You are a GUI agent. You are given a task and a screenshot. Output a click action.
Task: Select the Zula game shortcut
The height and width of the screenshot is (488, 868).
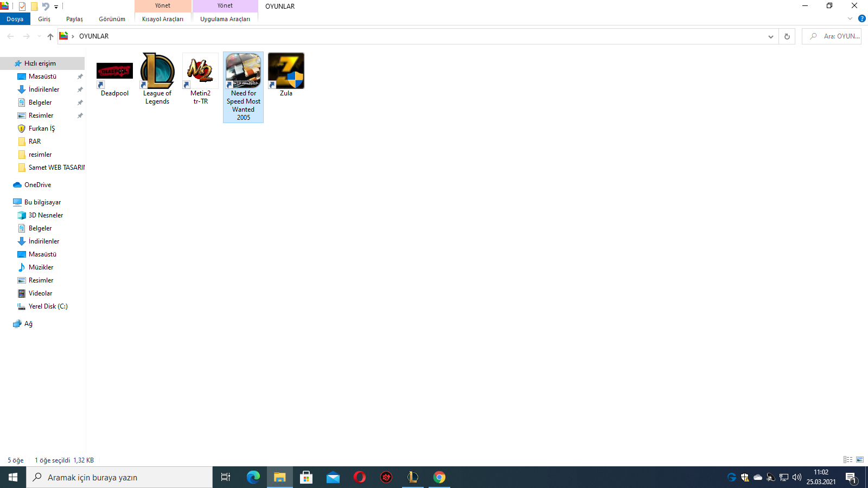point(286,75)
